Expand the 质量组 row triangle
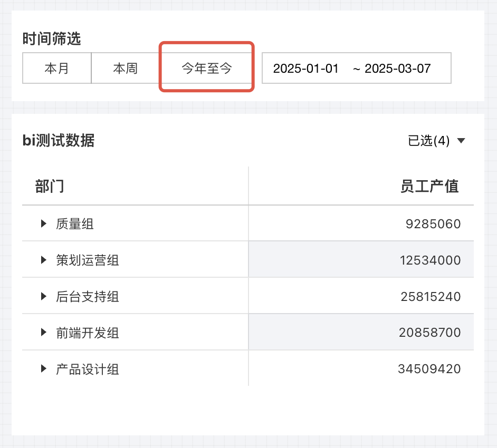The image size is (497, 448). point(44,224)
